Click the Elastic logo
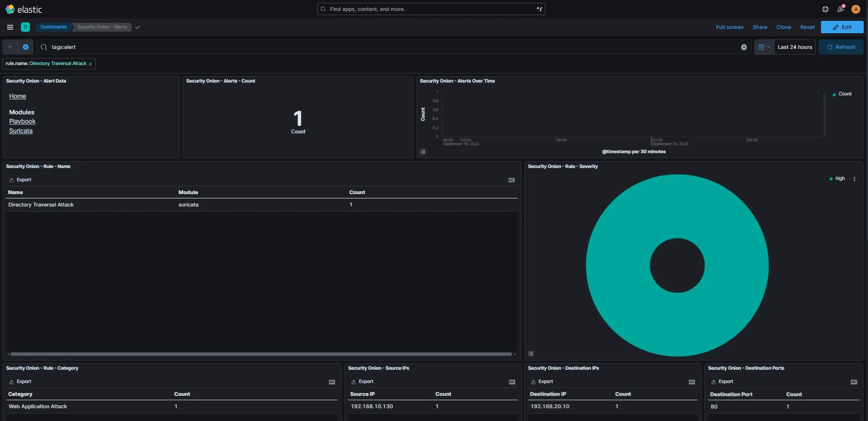 click(24, 9)
